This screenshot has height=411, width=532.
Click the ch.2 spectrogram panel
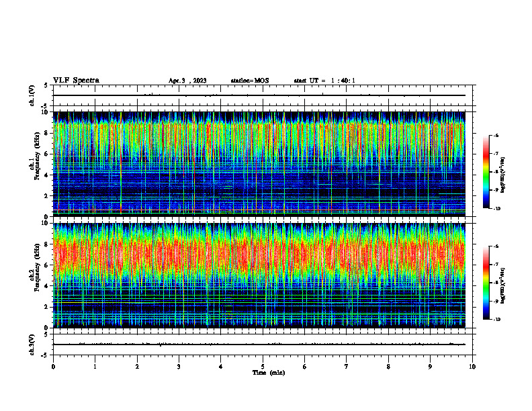coord(259,275)
